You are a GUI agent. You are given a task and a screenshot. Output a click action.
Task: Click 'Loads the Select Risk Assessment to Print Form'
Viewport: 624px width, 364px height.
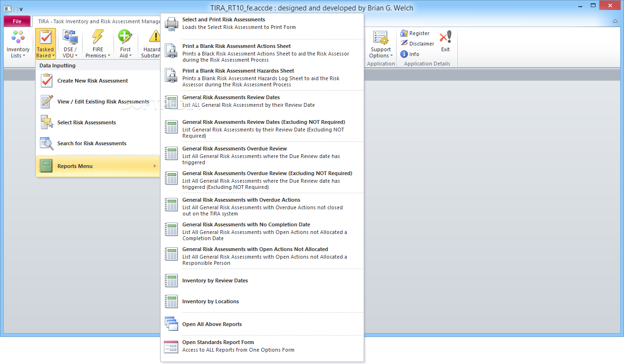(x=239, y=27)
